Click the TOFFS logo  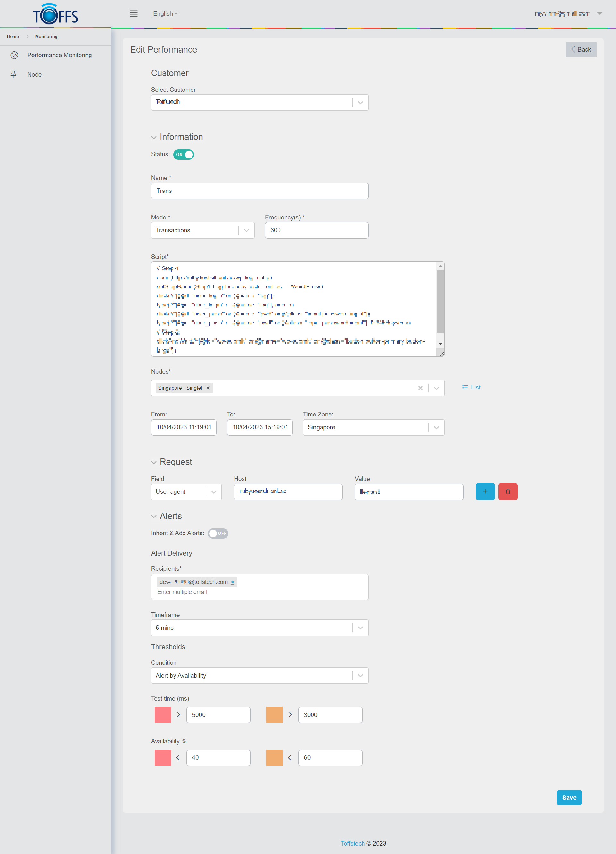56,14
